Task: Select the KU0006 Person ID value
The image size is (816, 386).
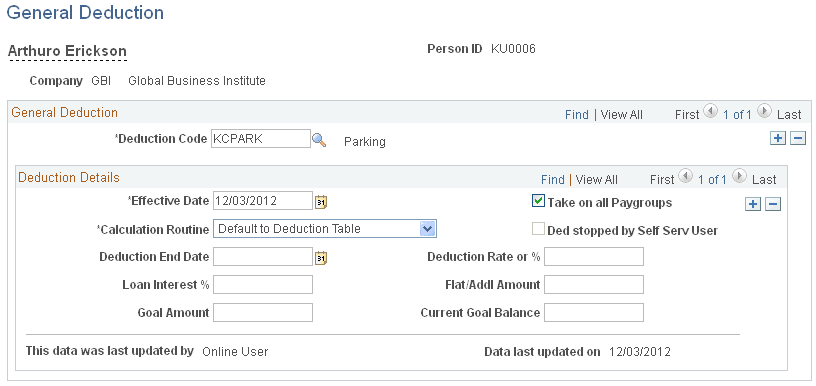Action: pos(513,49)
